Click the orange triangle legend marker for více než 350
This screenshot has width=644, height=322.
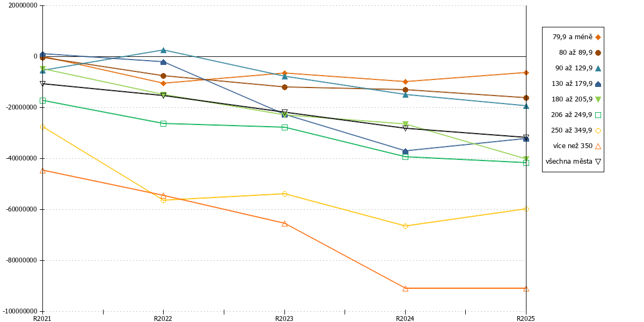pos(598,146)
